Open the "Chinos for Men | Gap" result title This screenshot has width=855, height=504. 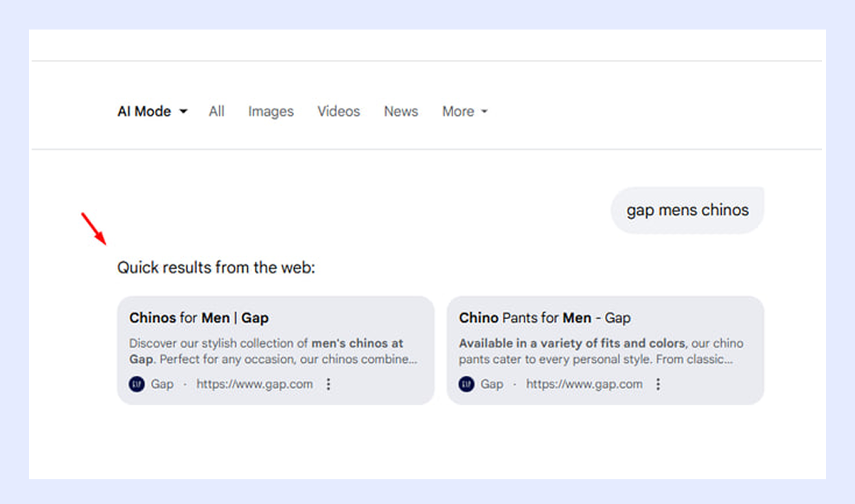[198, 318]
